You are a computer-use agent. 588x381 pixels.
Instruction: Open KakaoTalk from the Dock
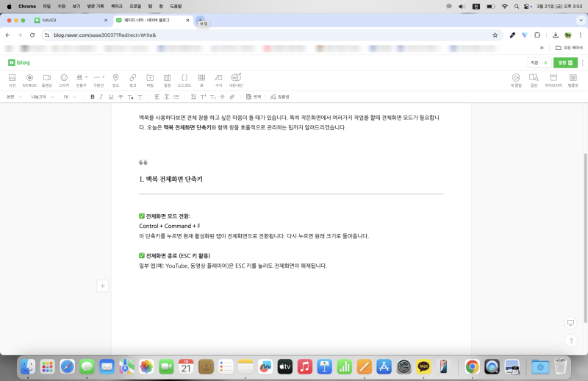(x=423, y=367)
